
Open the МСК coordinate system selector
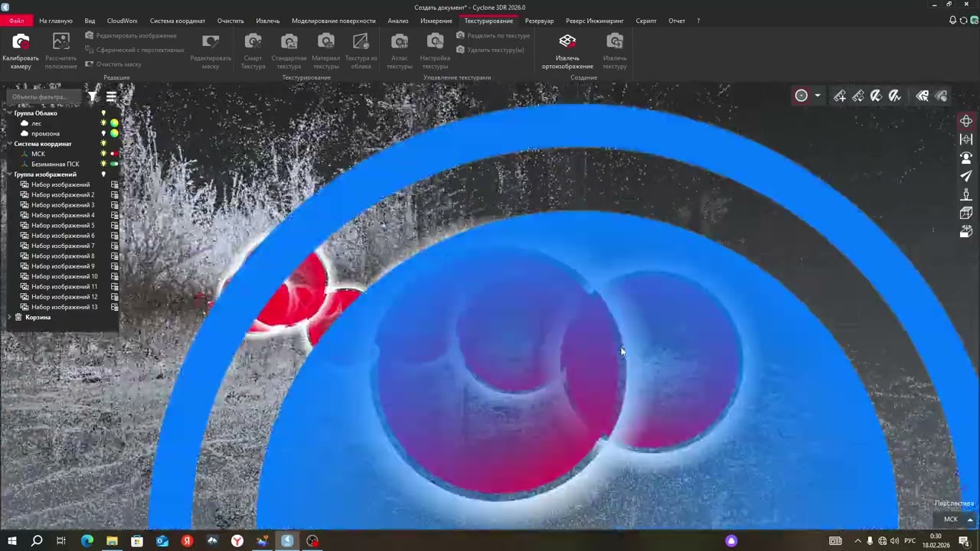pos(955,519)
